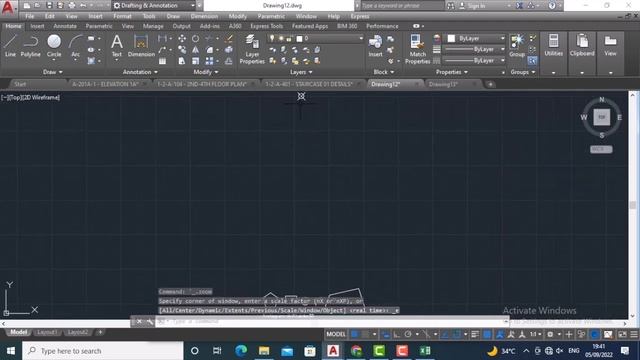Click the WCS label below the ViewCube
The height and width of the screenshot is (360, 640).
click(x=601, y=149)
